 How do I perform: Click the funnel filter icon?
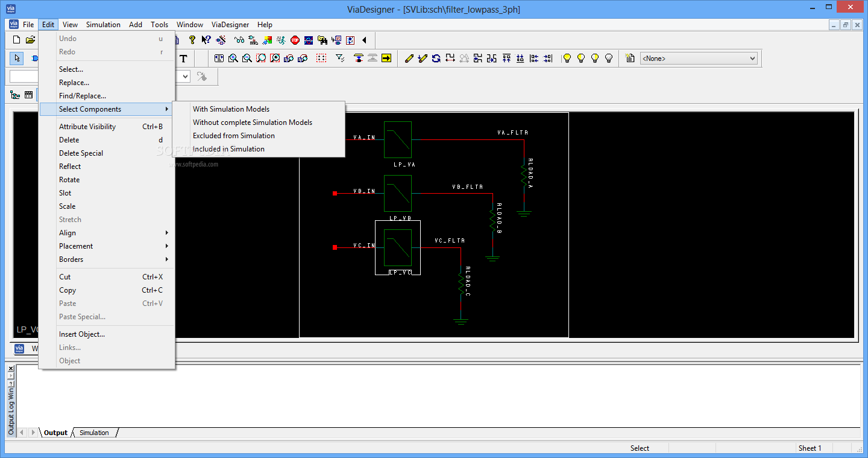coord(340,59)
